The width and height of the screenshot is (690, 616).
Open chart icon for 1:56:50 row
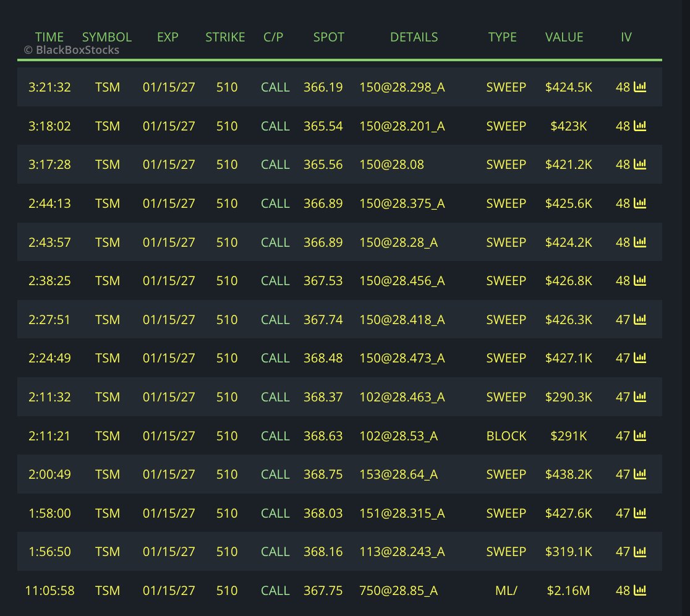[x=639, y=551]
